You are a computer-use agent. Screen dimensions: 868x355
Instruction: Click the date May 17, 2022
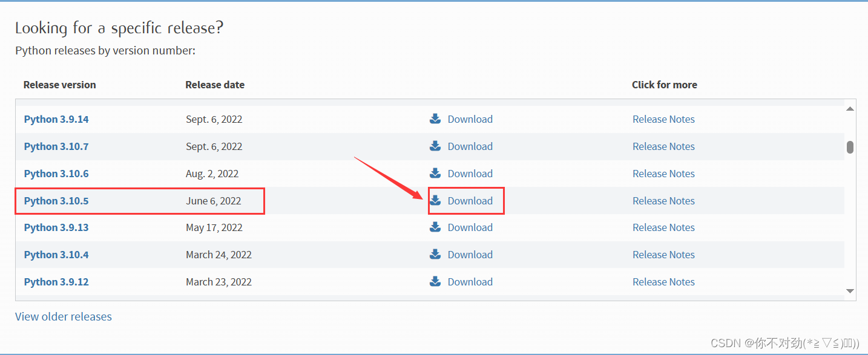(214, 227)
